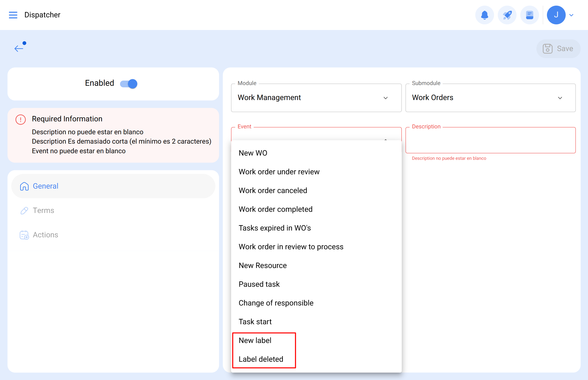Select the General navigation item

click(45, 186)
